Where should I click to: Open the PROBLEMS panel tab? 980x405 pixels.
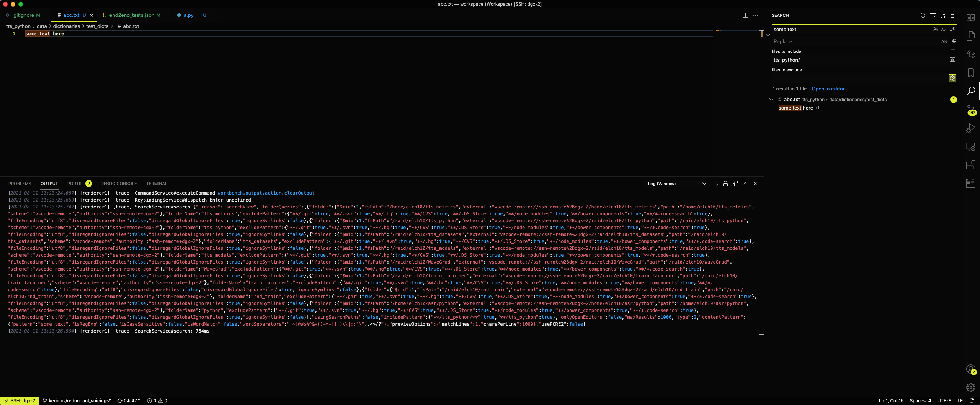click(20, 184)
